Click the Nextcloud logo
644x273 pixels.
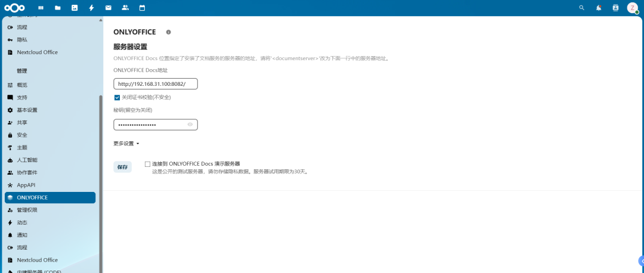tap(14, 8)
